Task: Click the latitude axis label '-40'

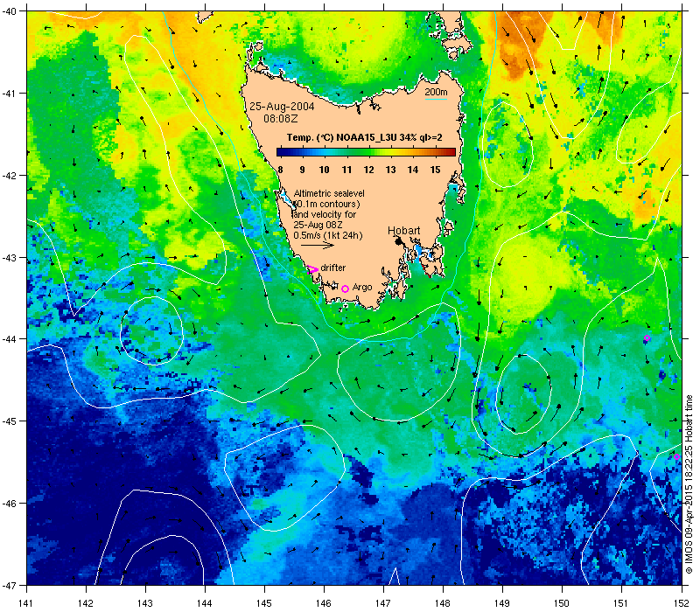Action: (x=9, y=11)
